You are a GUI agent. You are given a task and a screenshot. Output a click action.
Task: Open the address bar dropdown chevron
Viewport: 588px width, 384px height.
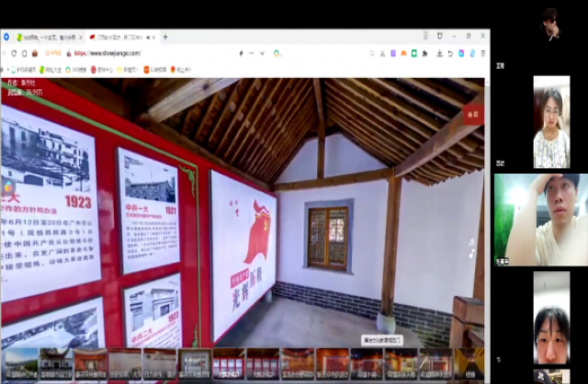pyautogui.click(x=262, y=53)
